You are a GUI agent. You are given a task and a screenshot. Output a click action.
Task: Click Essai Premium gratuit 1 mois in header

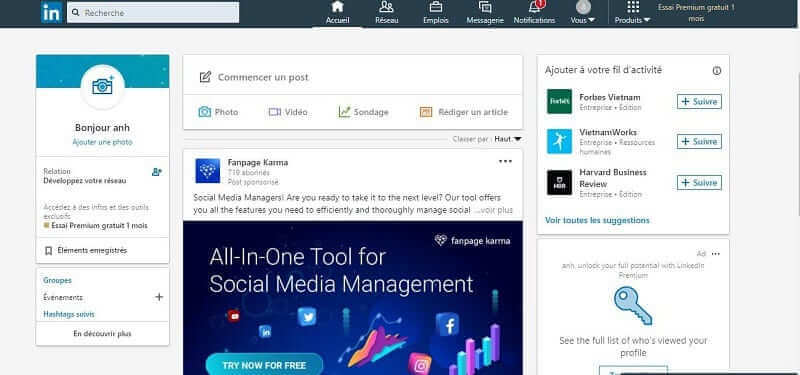[x=696, y=13]
